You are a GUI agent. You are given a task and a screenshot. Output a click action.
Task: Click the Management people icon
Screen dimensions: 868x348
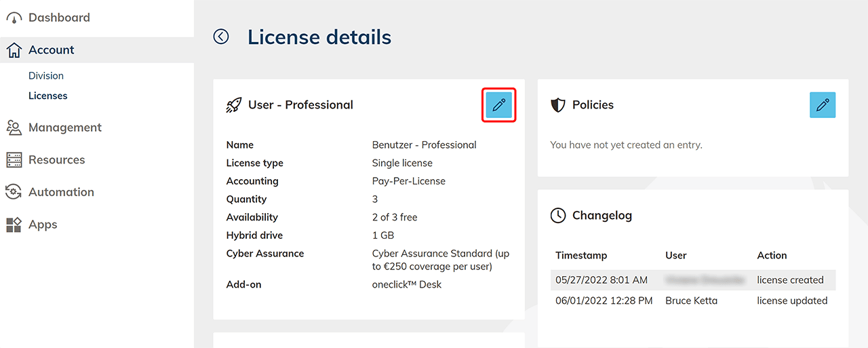pos(14,128)
